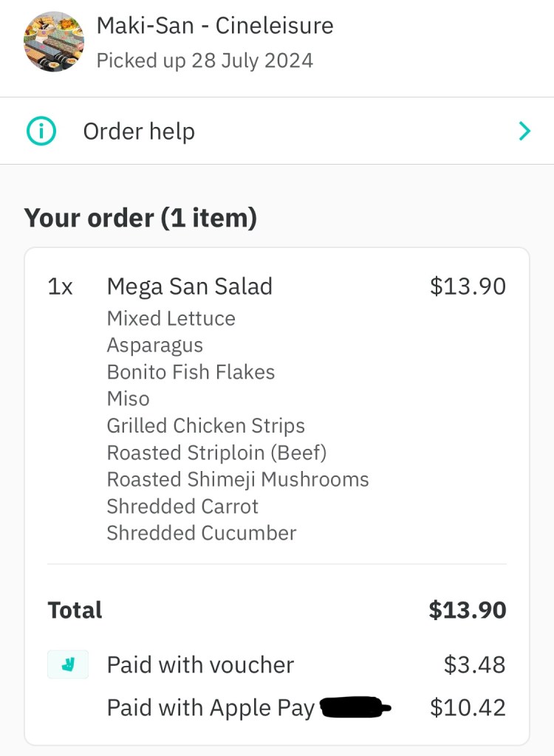Click the Grilled Chicken Strips ingredient

pyautogui.click(x=205, y=426)
